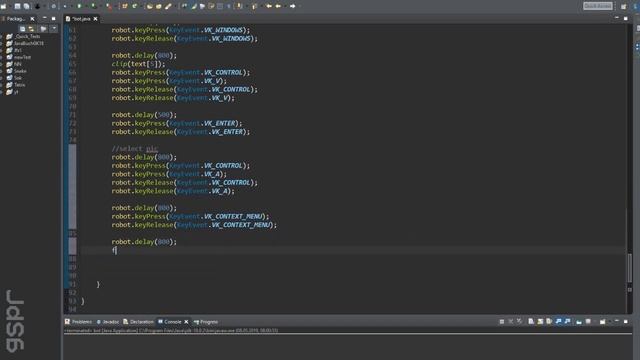Expand the Snake project in Package Explorer
Viewport: 640px width, 360px height.
click(2, 71)
